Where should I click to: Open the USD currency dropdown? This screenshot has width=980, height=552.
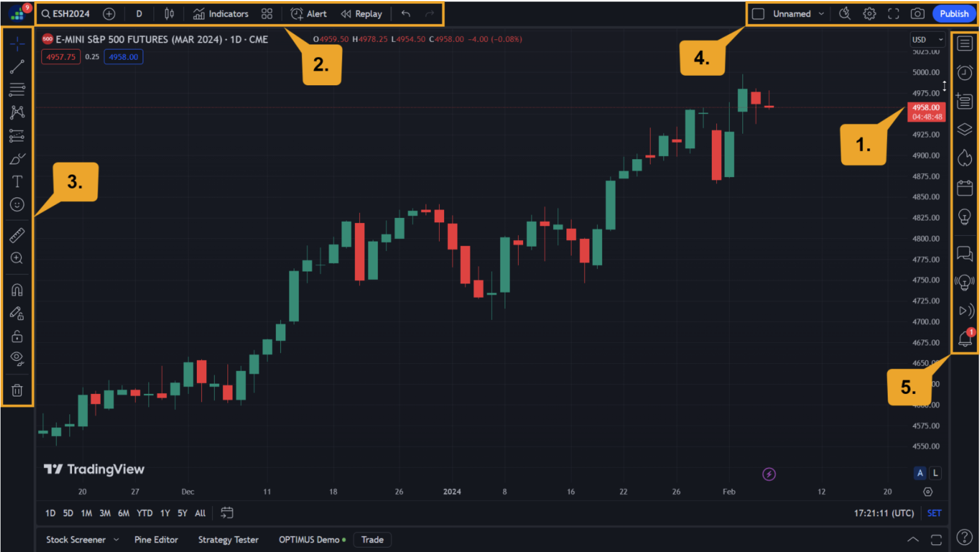[x=927, y=39]
